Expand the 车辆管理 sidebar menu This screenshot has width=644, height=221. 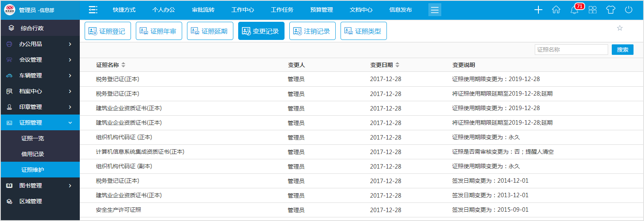(x=40, y=75)
